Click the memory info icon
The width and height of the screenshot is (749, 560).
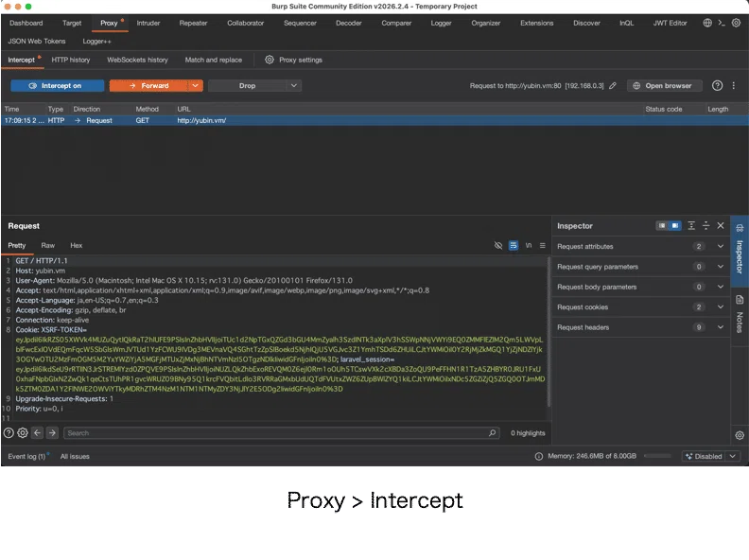point(539,456)
